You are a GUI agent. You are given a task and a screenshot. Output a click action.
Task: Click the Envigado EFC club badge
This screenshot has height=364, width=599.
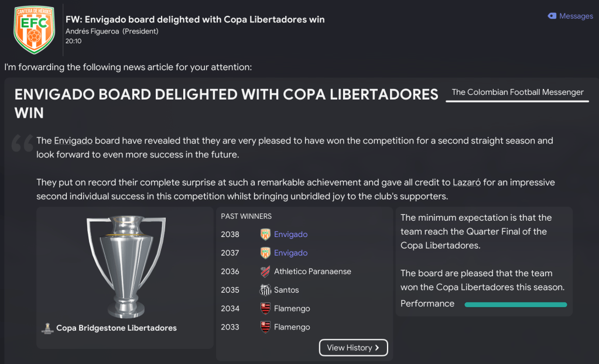point(34,29)
